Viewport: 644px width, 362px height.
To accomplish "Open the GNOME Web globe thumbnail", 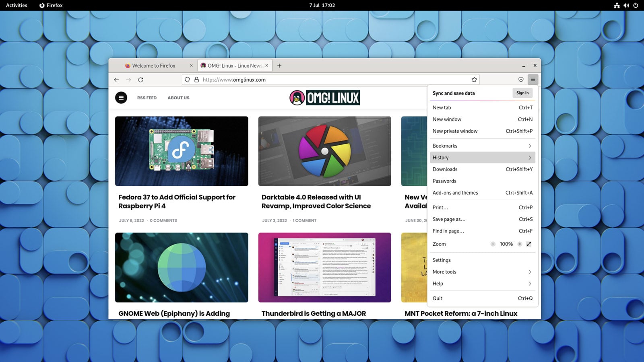I will (182, 267).
